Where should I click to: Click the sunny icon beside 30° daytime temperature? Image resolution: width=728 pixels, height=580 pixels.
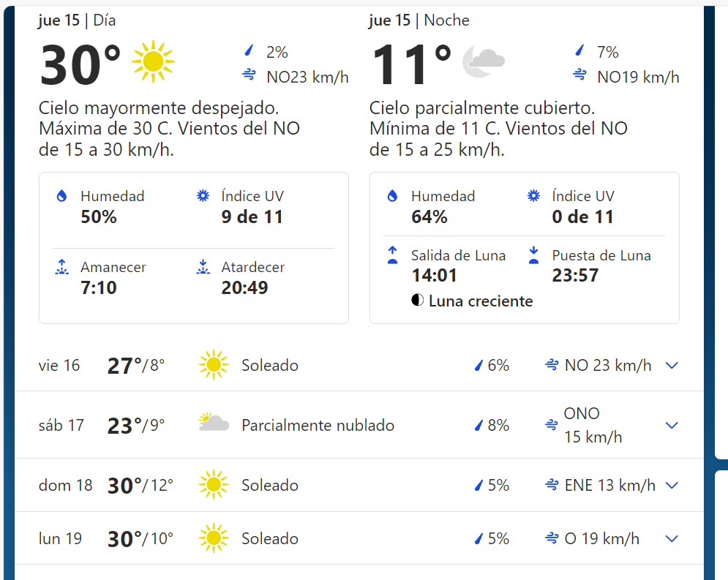(153, 61)
